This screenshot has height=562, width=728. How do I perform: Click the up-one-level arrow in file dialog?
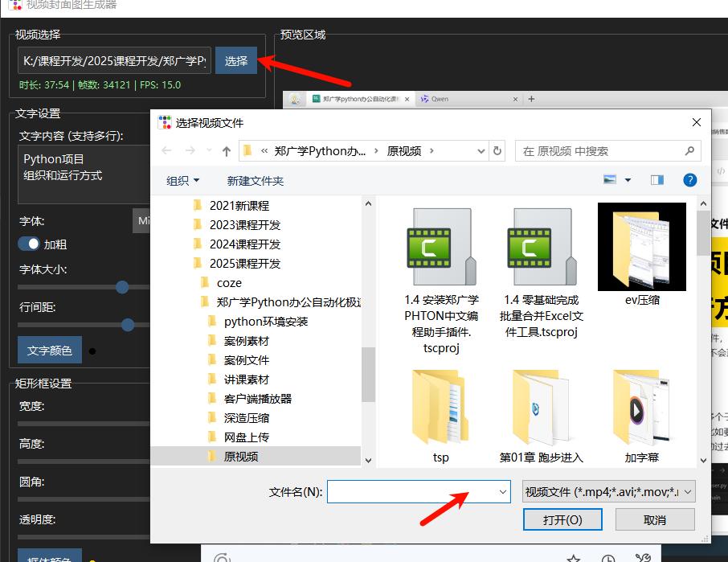[x=227, y=151]
